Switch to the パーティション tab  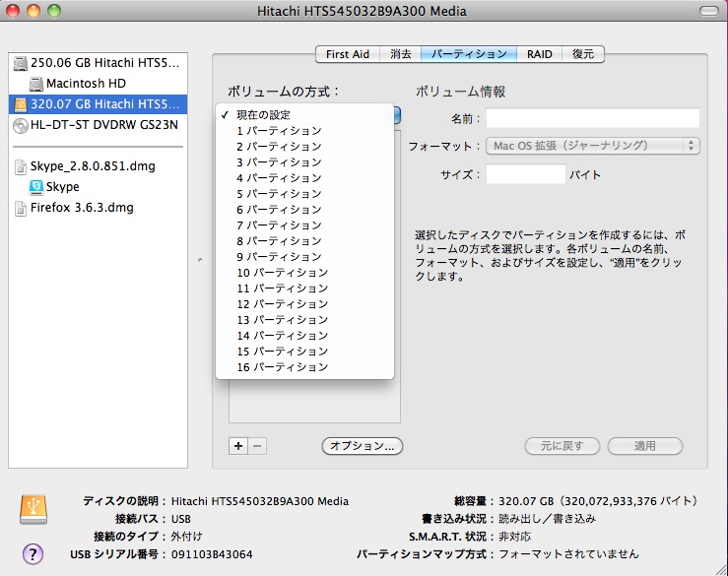469,54
